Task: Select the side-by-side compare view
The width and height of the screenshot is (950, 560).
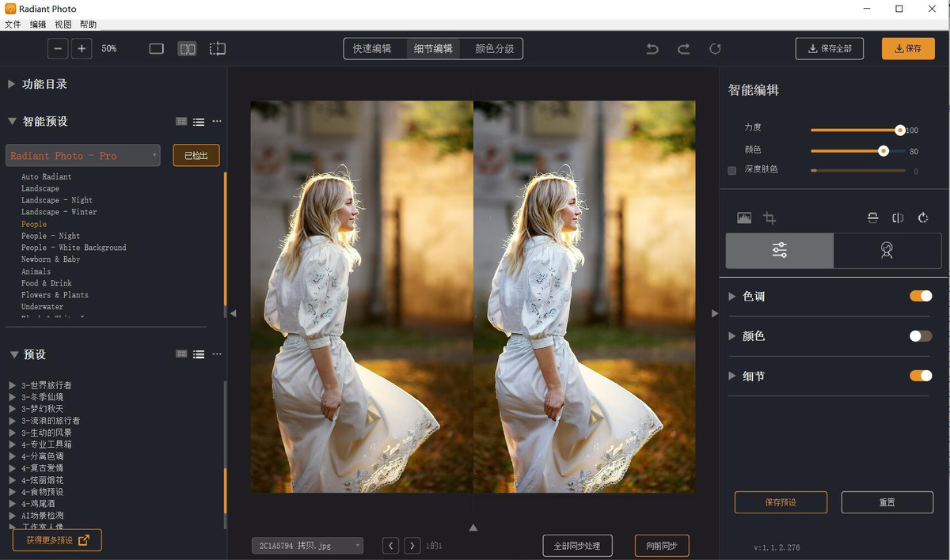Action: coord(187,49)
